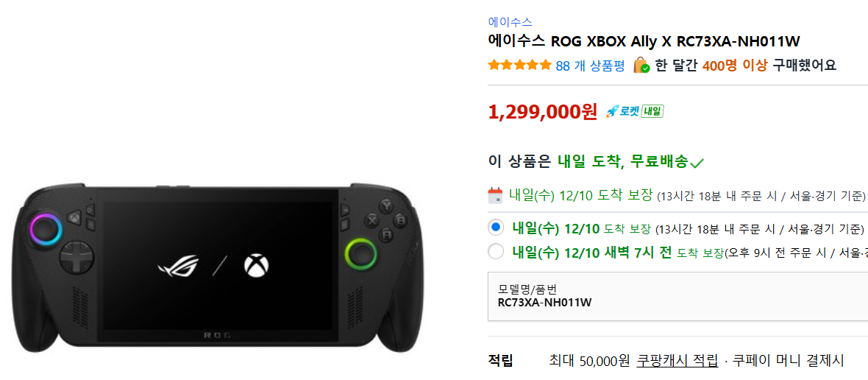Select the 새벽 7시 전 도착 보장 radio option
868x380 pixels.
coord(496,252)
